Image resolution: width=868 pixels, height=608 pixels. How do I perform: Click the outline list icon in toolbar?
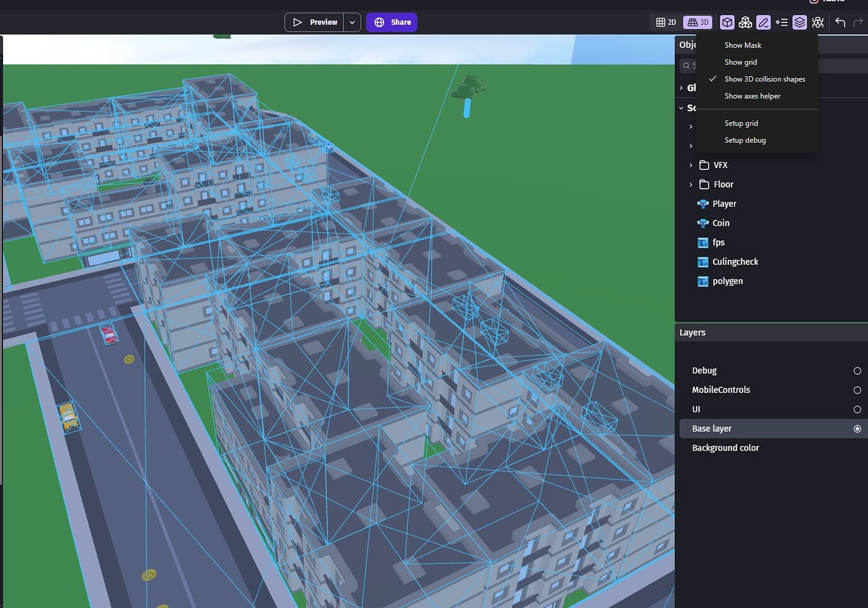coord(782,22)
